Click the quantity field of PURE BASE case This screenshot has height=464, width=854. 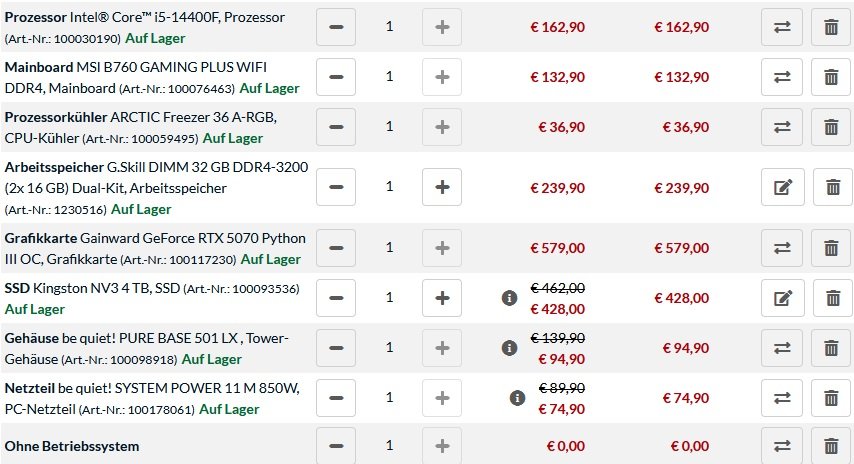tap(389, 347)
